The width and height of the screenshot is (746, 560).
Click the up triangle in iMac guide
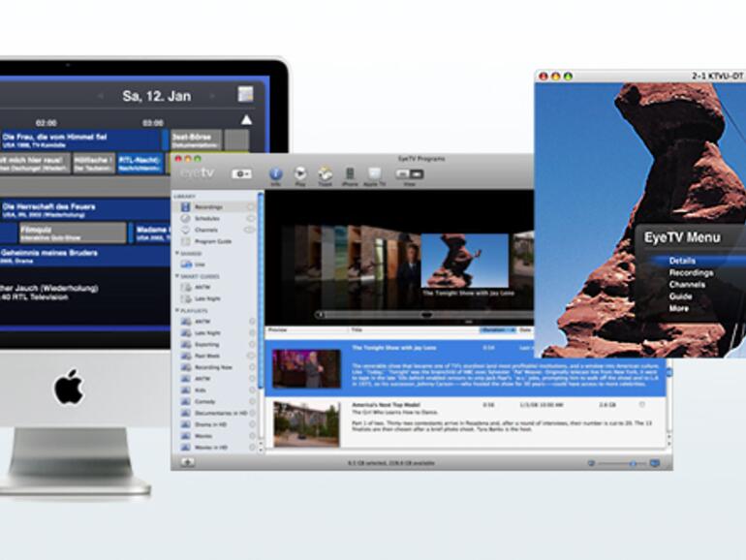click(x=246, y=120)
